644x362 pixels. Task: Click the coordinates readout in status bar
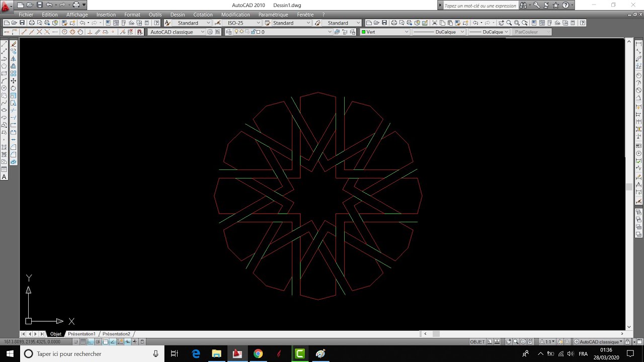coord(32,341)
